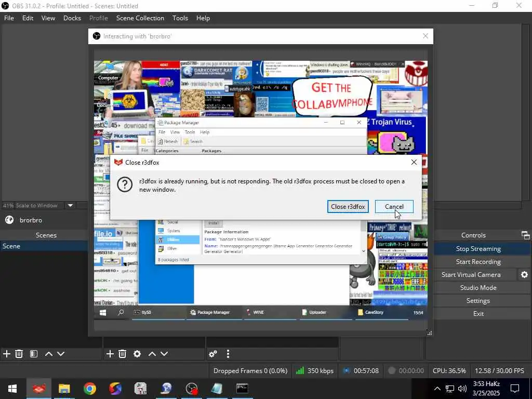The height and width of the screenshot is (399, 532).
Task: Click the volume speaker tray icon
Action: 462,389
